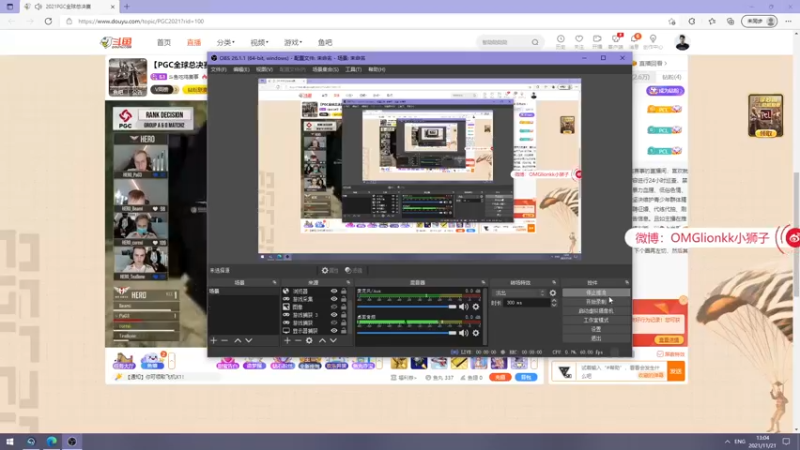This screenshot has height=450, width=800.
Task: Toggle visibility eye of 游戏捕获 3 source
Action: point(334,315)
